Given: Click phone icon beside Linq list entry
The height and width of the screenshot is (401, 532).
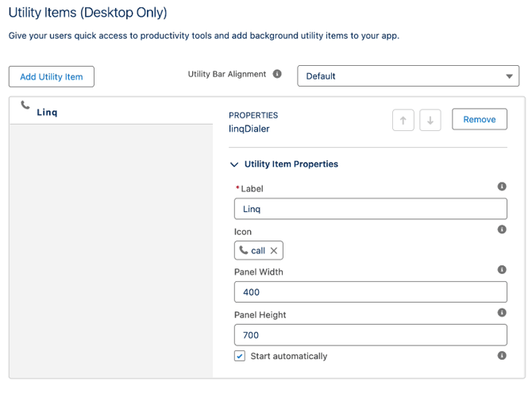Looking at the screenshot, I should click(x=25, y=106).
